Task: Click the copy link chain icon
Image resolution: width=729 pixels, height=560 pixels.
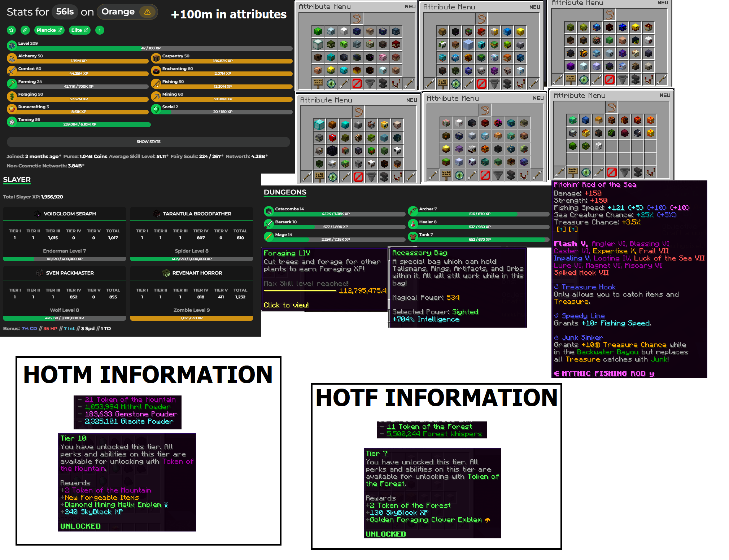Action: pos(25,30)
